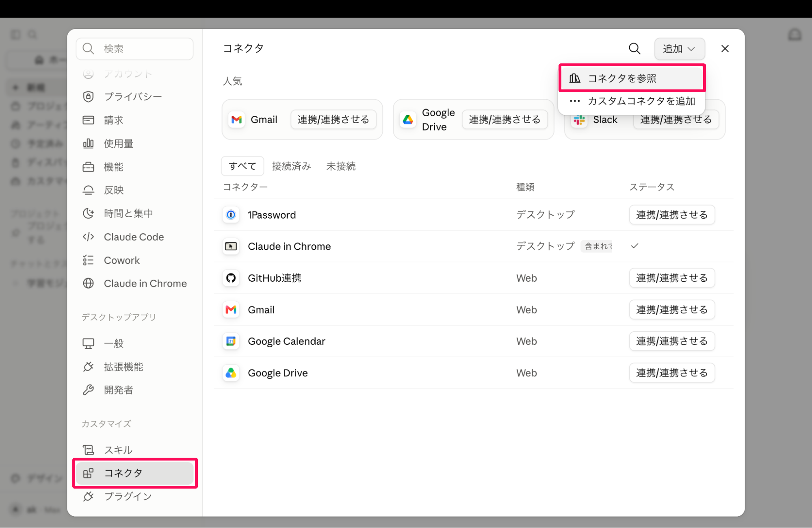Click the monitor icon beside 一般
812x528 pixels.
tap(88, 343)
